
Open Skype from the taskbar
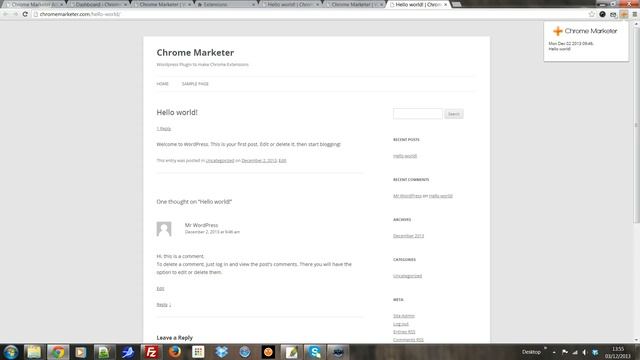point(315,352)
